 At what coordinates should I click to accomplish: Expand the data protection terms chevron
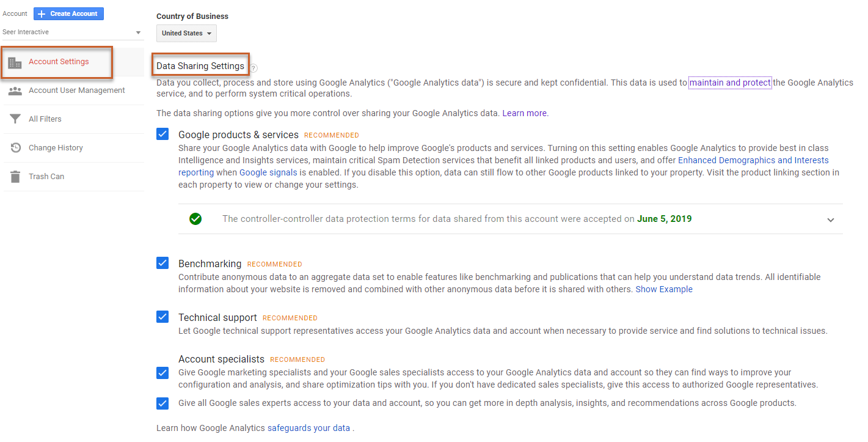click(830, 220)
